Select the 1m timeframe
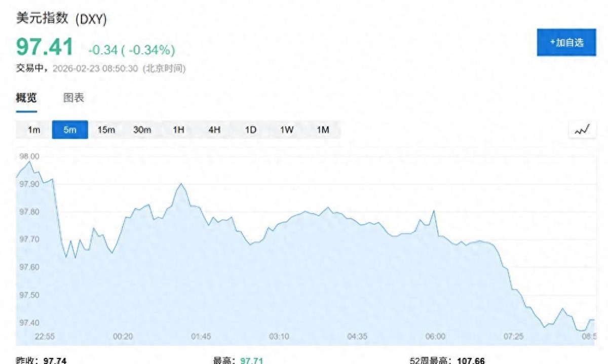Viewport: 608px width, 364px height. point(34,130)
